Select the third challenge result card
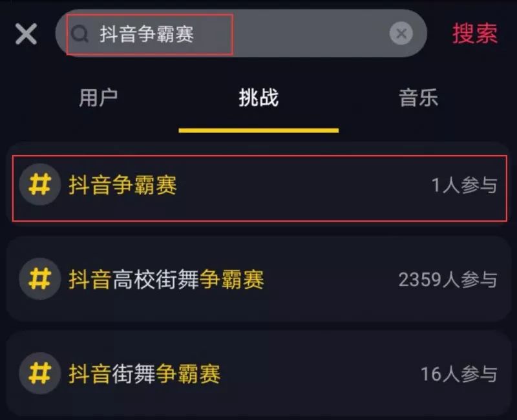This screenshot has width=517, height=420. click(x=258, y=373)
